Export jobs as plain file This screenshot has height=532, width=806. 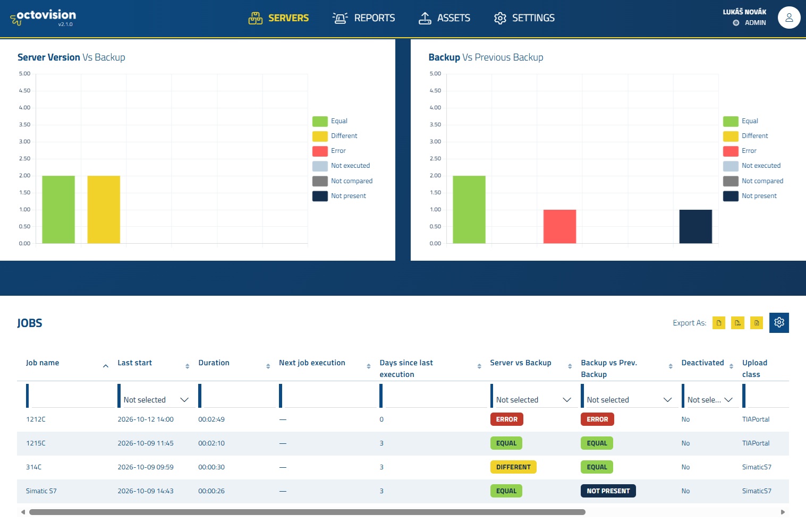(x=719, y=323)
